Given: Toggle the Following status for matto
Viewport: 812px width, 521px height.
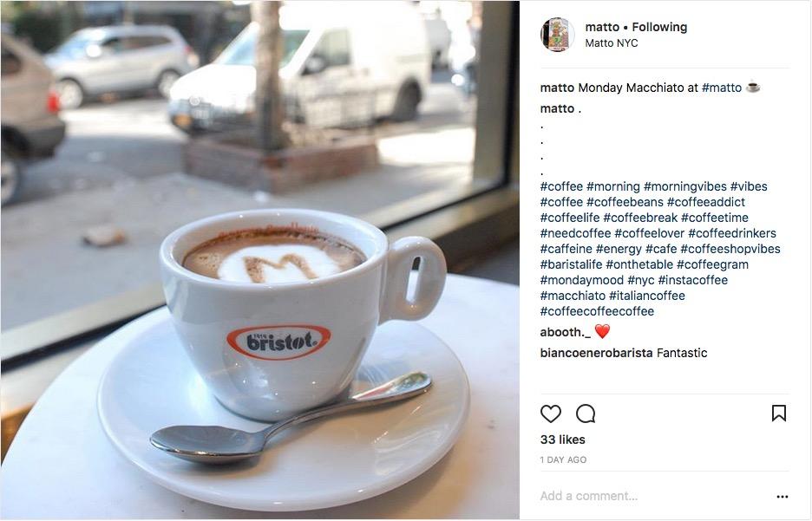Looking at the screenshot, I should coord(659,27).
